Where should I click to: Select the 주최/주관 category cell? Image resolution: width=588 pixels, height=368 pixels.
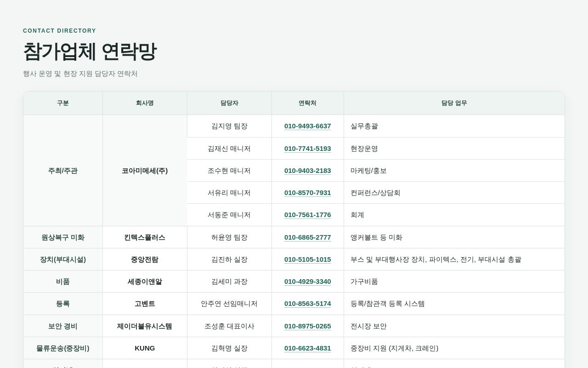pyautogui.click(x=63, y=171)
